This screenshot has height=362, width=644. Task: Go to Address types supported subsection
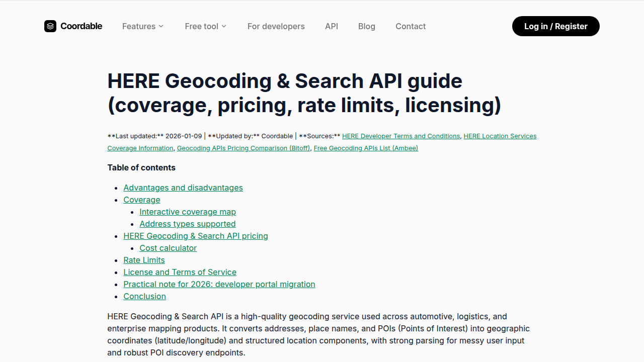click(x=188, y=224)
